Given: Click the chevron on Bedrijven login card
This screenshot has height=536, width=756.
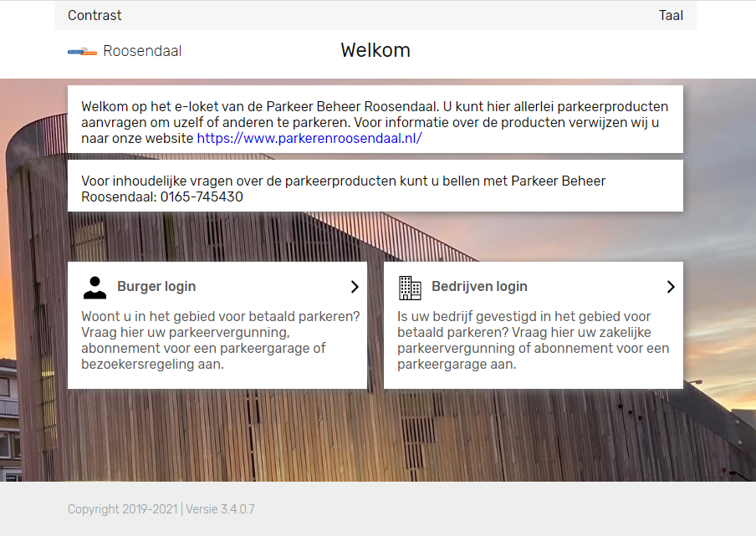Looking at the screenshot, I should click(671, 287).
